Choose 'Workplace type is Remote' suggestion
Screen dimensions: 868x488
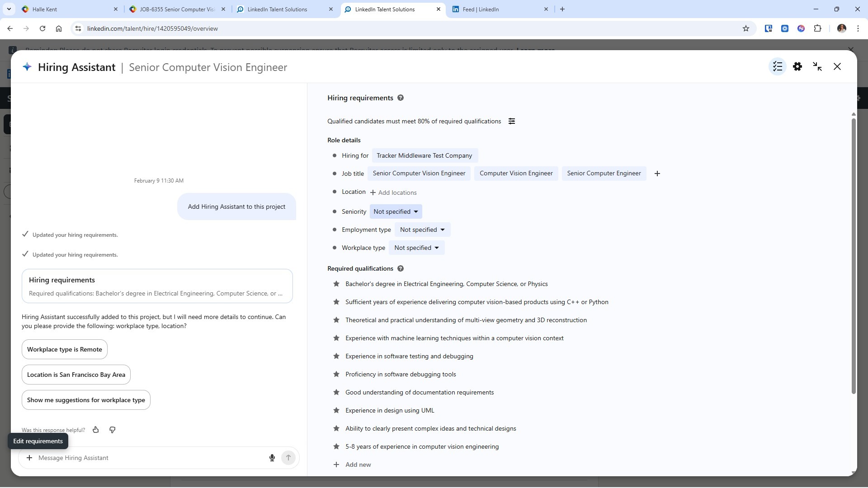[x=65, y=349]
